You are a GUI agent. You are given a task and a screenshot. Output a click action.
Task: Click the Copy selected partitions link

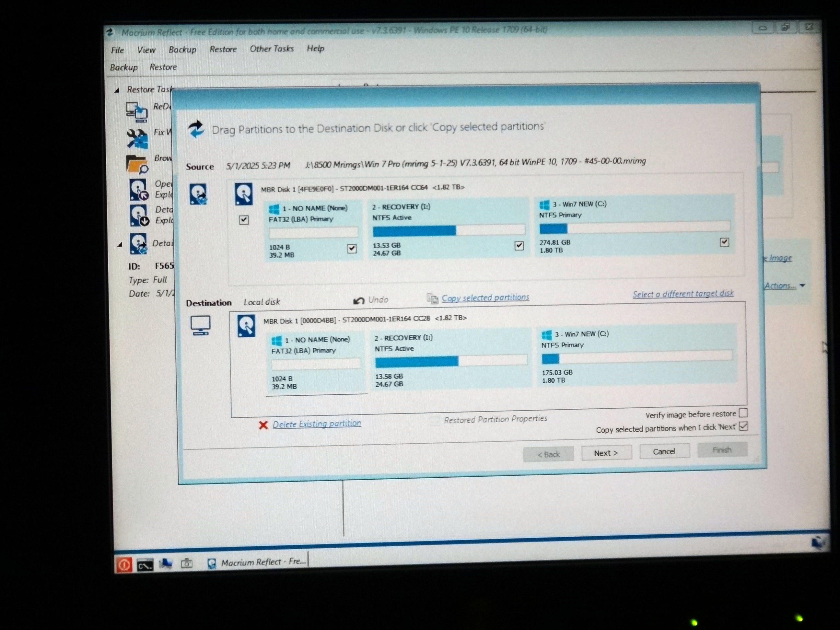coord(485,297)
